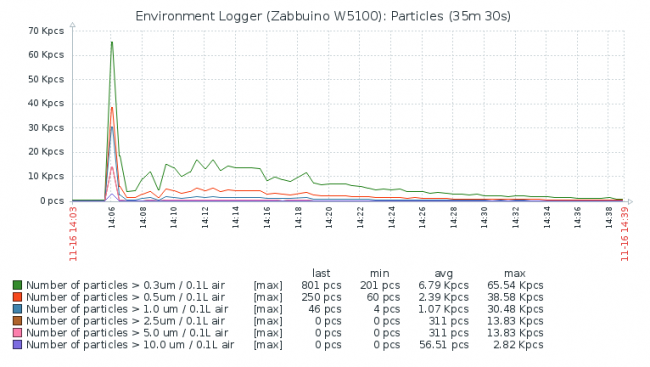This screenshot has width=650, height=367.
Task: Click the 14:30 time axis label
Action: click(485, 217)
